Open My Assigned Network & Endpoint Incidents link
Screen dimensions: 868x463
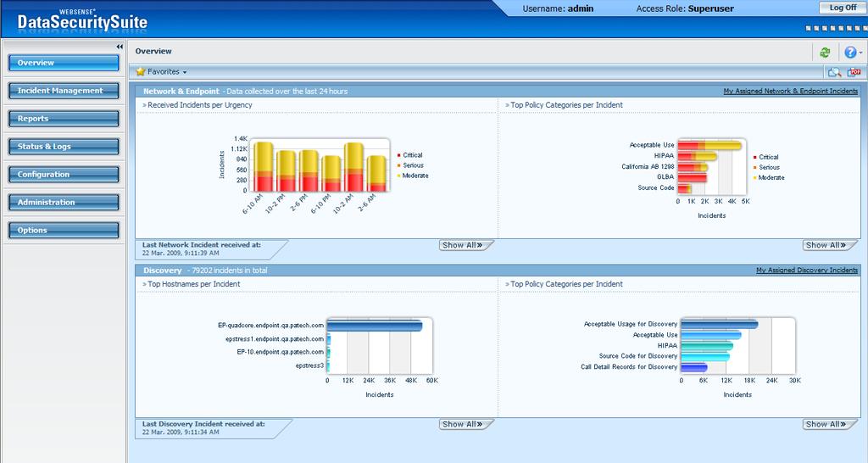(791, 91)
